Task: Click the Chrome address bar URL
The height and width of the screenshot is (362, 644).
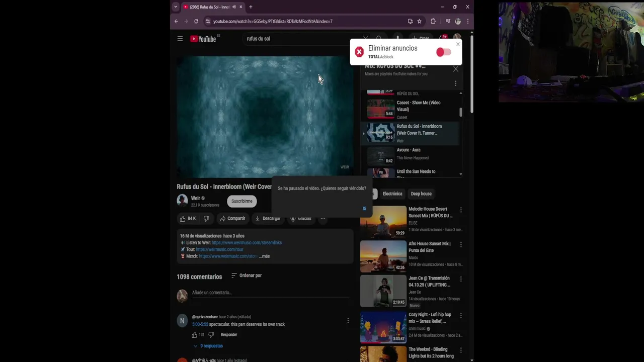Action: click(x=273, y=21)
